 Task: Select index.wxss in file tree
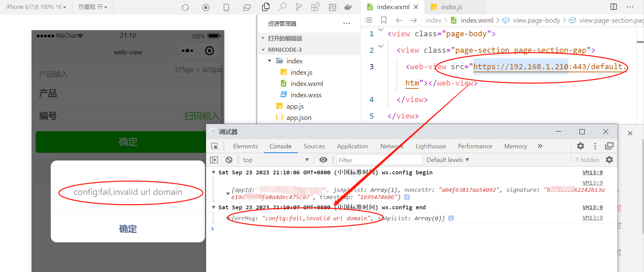coord(306,95)
